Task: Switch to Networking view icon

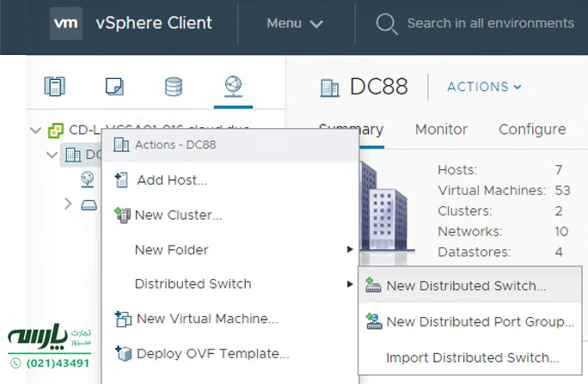Action: click(x=233, y=86)
